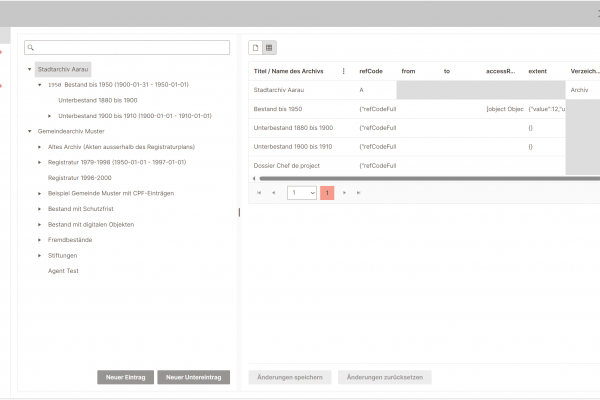Expand the Bestand mit Schutzfrist node
The height and width of the screenshot is (400, 600).
(40, 209)
